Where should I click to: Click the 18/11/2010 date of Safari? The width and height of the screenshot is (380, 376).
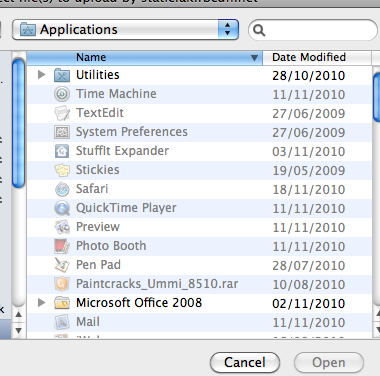pyautogui.click(x=309, y=190)
